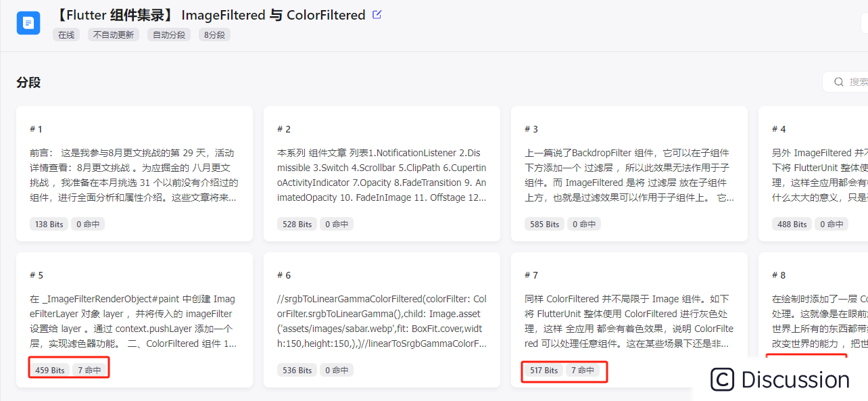Viewport: 868px width, 401px height.
Task: Click 0 命中 badge on card # 1
Action: (x=88, y=224)
